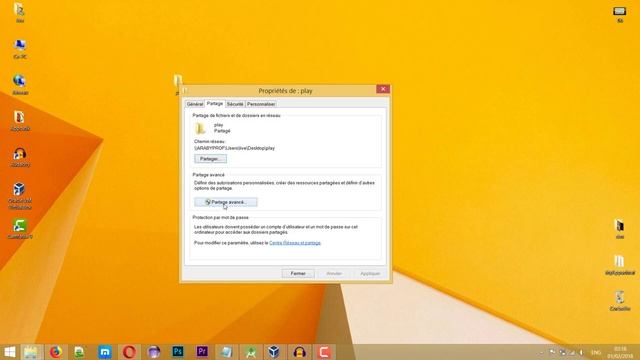This screenshot has width=640, height=360.
Task: Open the Start menu Windows logo
Action: click(x=9, y=352)
